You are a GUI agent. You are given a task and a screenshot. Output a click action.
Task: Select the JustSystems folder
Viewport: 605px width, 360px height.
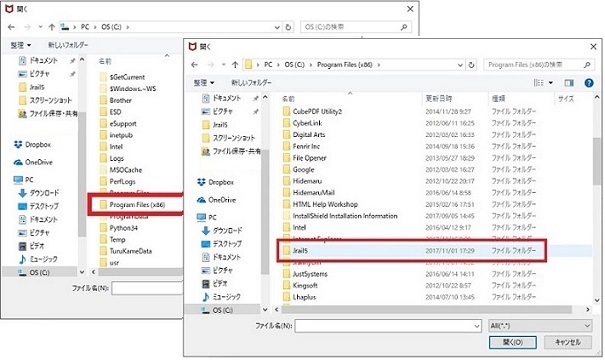pos(305,274)
